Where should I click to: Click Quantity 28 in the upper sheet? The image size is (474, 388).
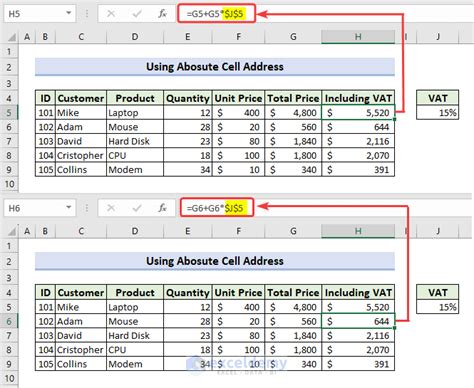coord(188,127)
